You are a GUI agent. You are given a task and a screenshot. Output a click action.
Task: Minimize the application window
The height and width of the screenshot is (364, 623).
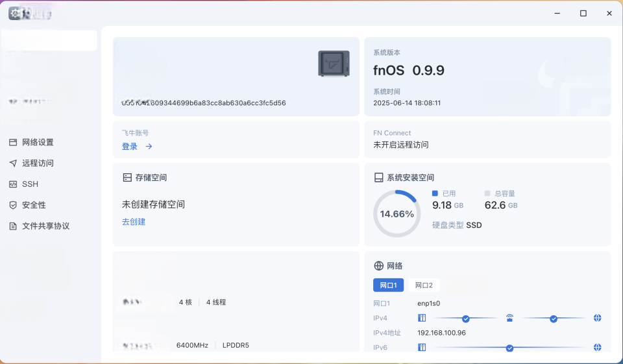tap(557, 14)
